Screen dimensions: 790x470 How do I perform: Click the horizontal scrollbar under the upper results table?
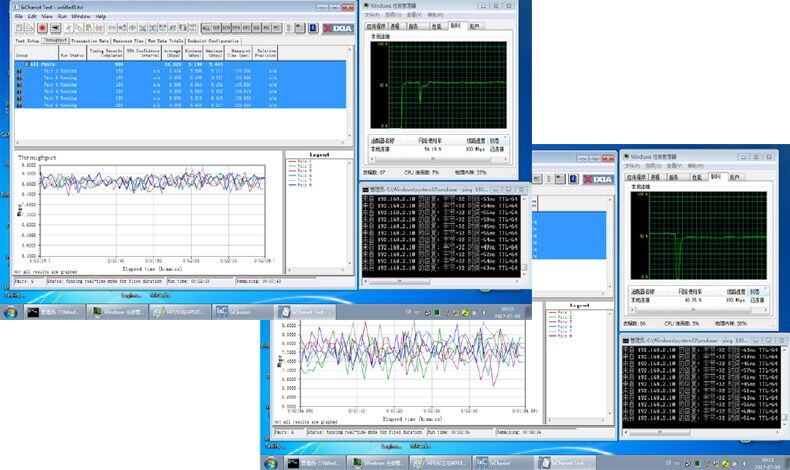click(x=182, y=143)
